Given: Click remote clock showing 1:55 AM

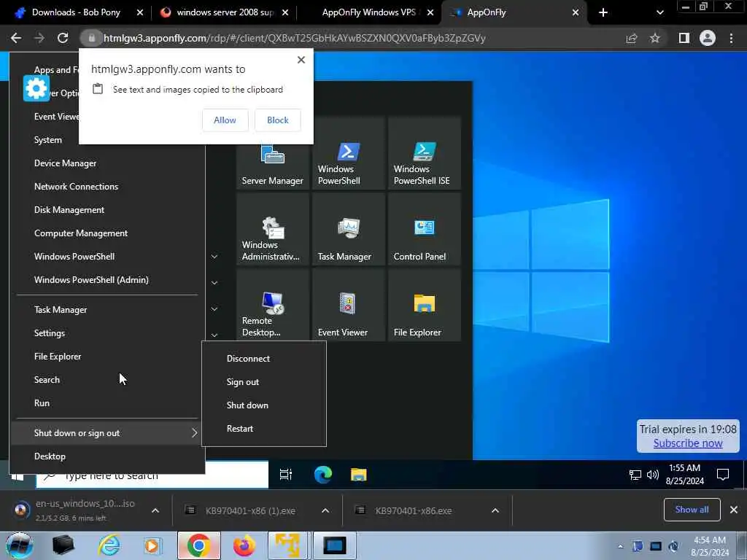Looking at the screenshot, I should 684,475.
